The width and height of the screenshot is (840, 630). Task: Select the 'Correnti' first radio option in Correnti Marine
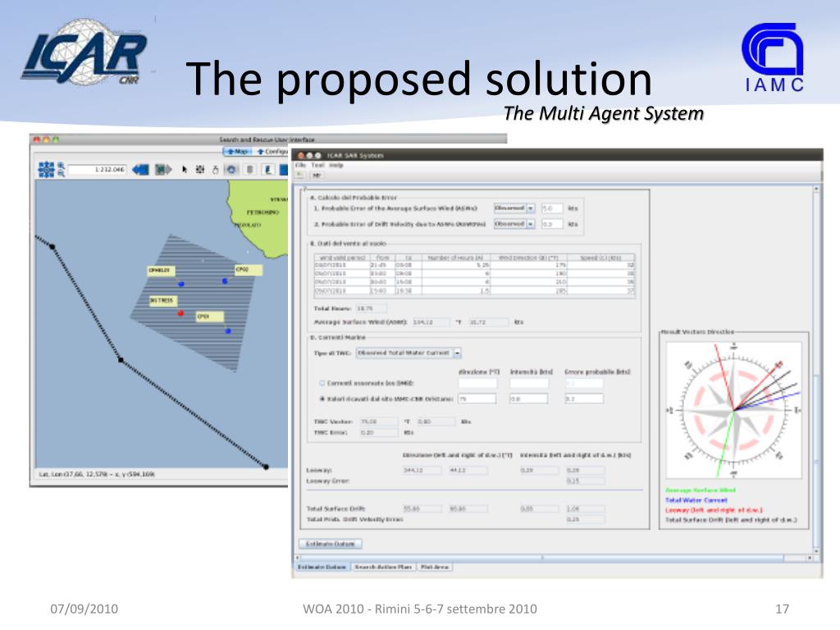pos(322,383)
